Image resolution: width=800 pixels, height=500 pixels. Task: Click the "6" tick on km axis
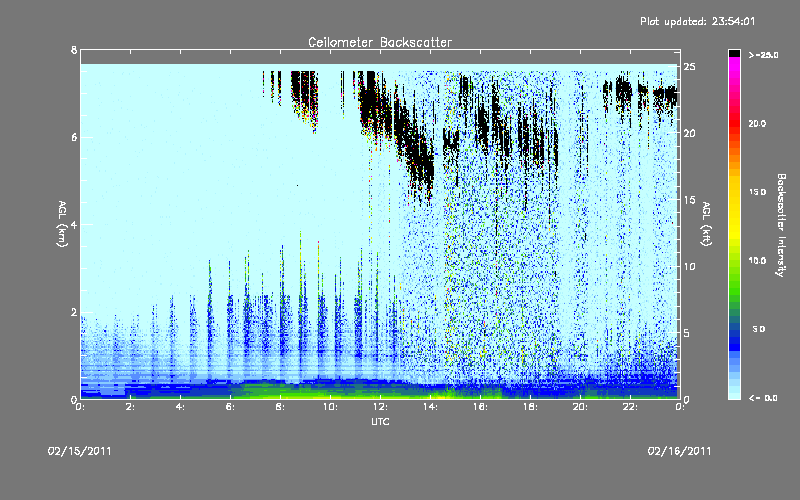click(x=74, y=137)
